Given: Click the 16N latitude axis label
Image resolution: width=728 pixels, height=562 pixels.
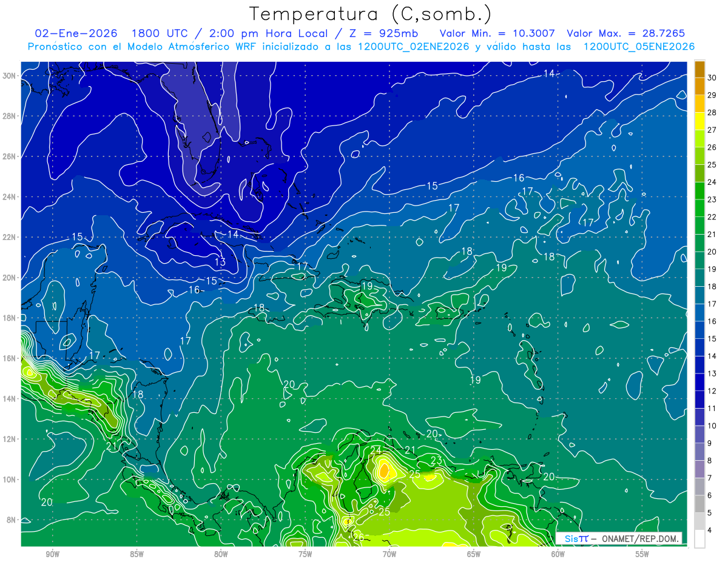Looking at the screenshot, I should pyautogui.click(x=9, y=358).
